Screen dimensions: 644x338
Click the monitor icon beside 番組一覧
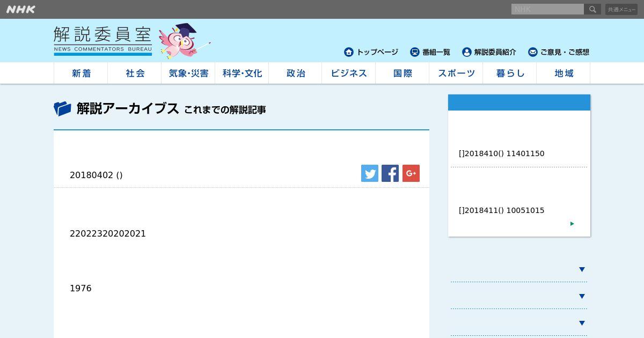[x=414, y=52]
